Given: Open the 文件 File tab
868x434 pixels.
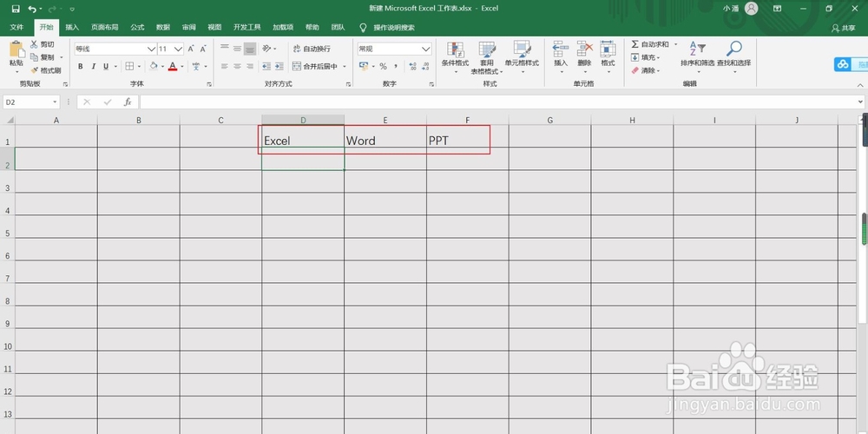Looking at the screenshot, I should [x=16, y=27].
